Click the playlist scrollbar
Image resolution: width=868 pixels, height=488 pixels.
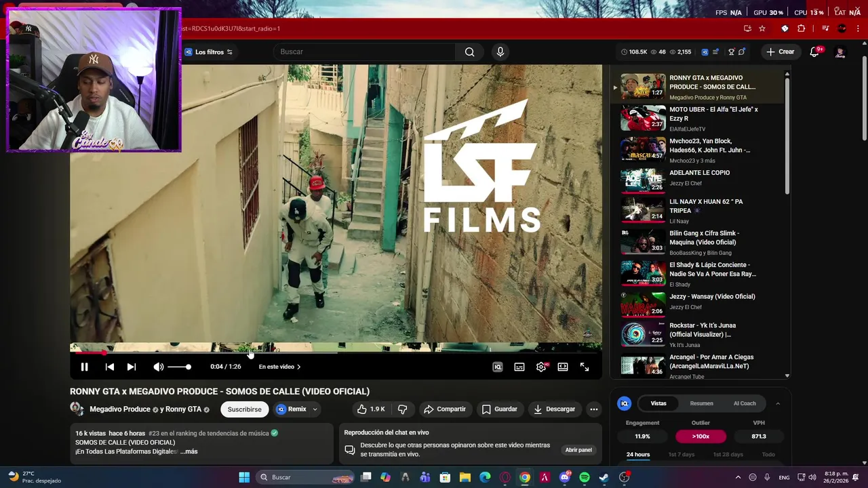coord(787,136)
